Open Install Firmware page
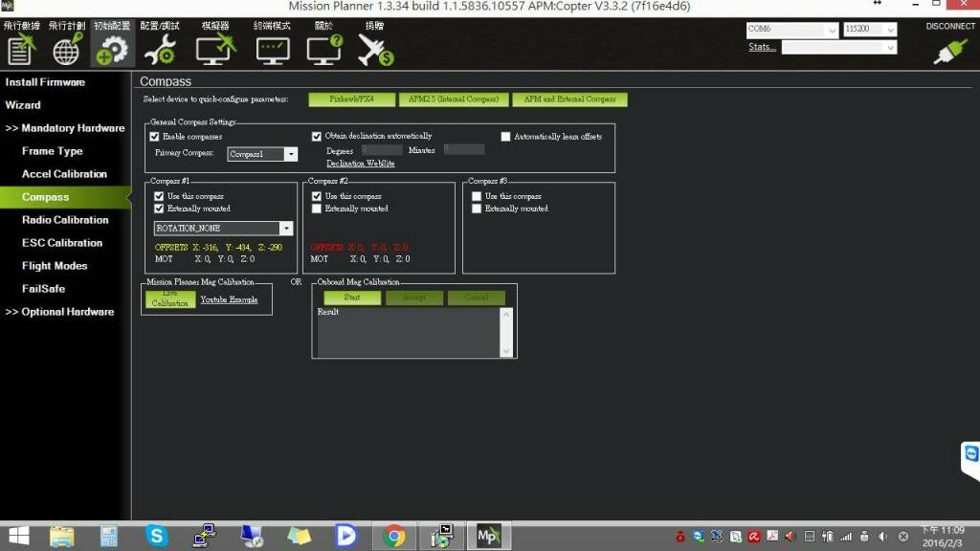This screenshot has width=980, height=551. (45, 82)
